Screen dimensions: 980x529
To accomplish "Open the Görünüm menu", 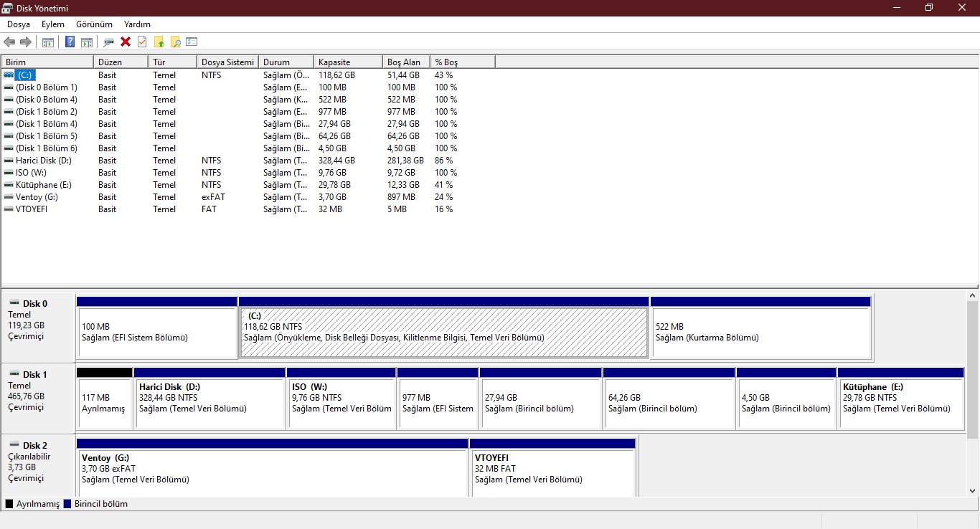I will point(94,24).
